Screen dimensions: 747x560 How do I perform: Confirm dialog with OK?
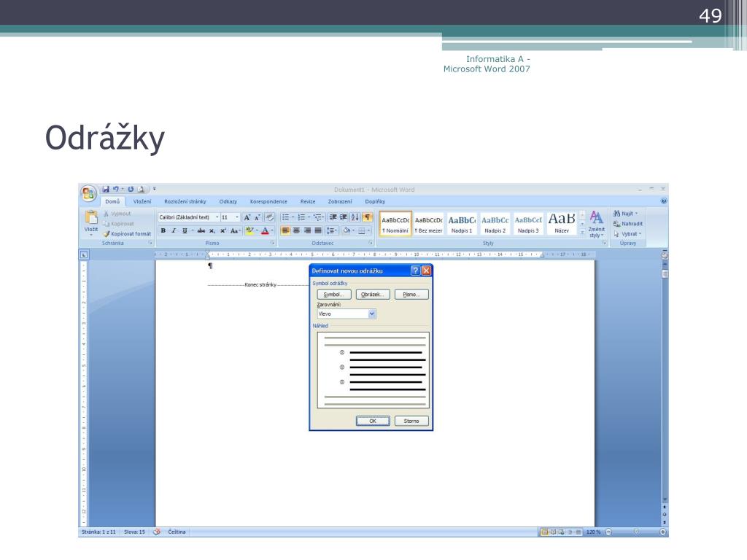tap(373, 421)
